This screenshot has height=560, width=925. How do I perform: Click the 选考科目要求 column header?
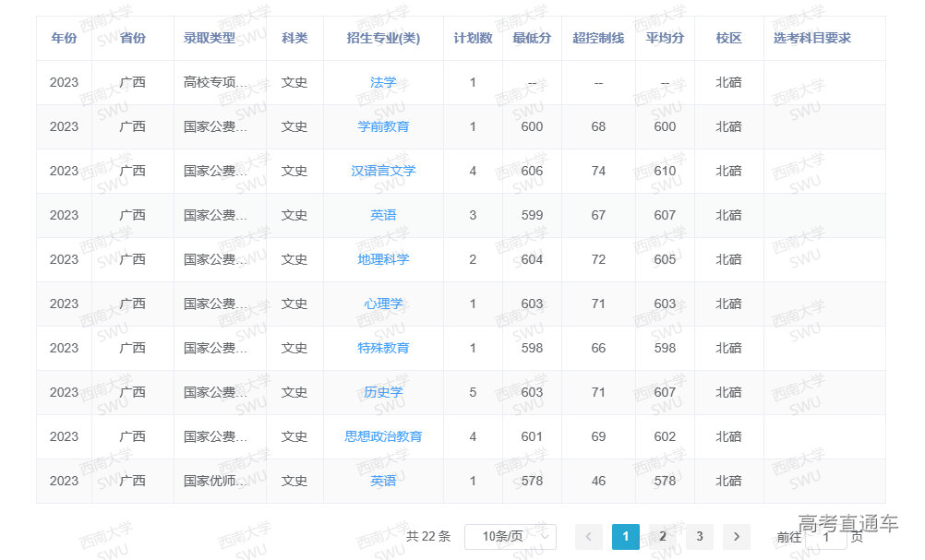[812, 38]
